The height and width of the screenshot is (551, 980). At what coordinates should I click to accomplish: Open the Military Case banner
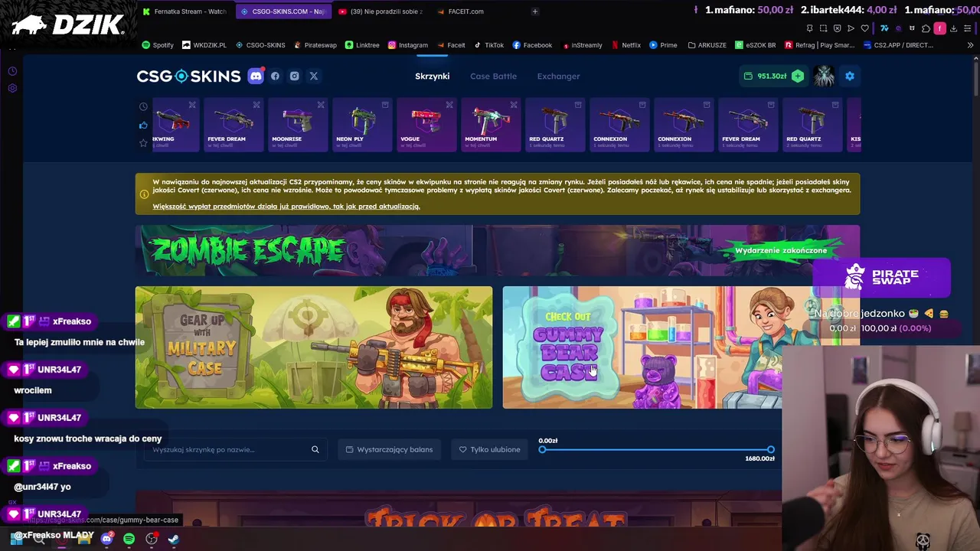pos(314,347)
